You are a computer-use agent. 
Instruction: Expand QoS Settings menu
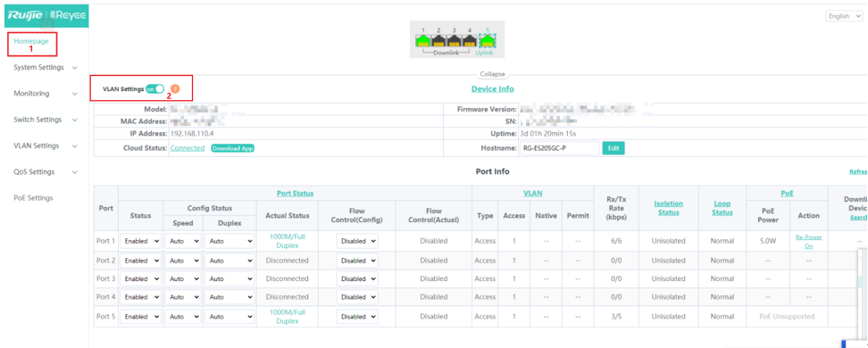[45, 172]
